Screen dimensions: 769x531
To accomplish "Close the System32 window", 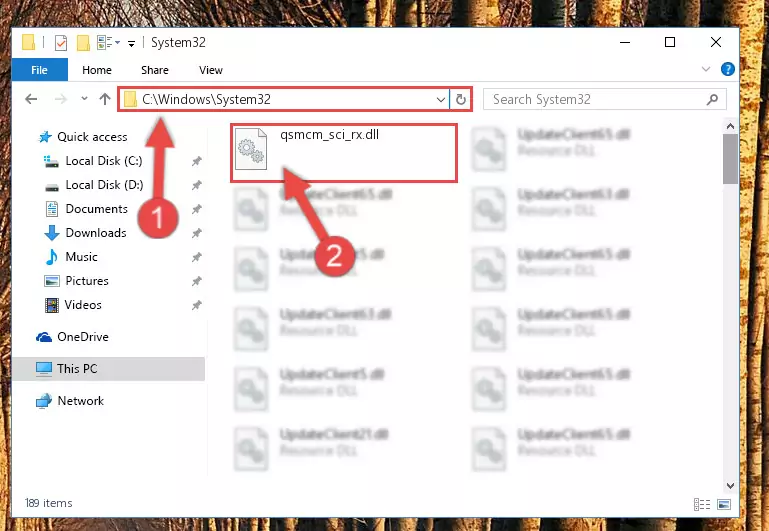I will pyautogui.click(x=716, y=42).
